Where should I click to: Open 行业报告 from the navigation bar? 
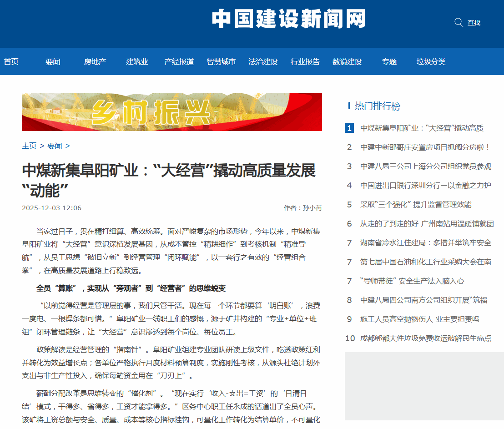tap(305, 62)
